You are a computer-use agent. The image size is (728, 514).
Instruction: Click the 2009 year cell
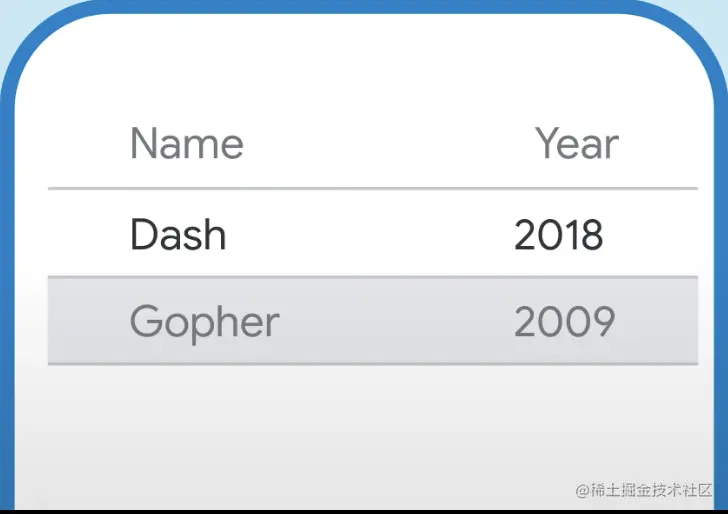(564, 322)
